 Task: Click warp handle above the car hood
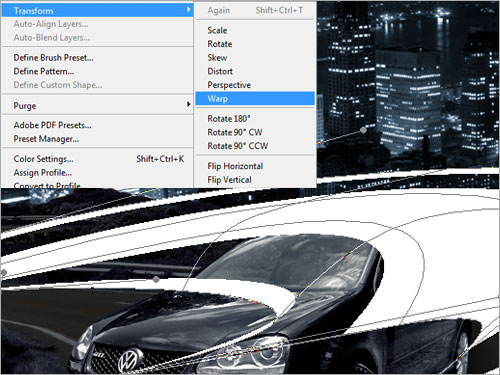coord(156,279)
